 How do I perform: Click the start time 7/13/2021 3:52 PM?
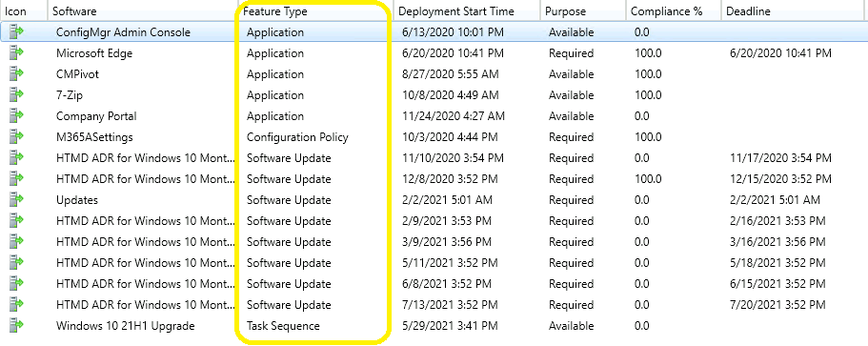tap(450, 304)
